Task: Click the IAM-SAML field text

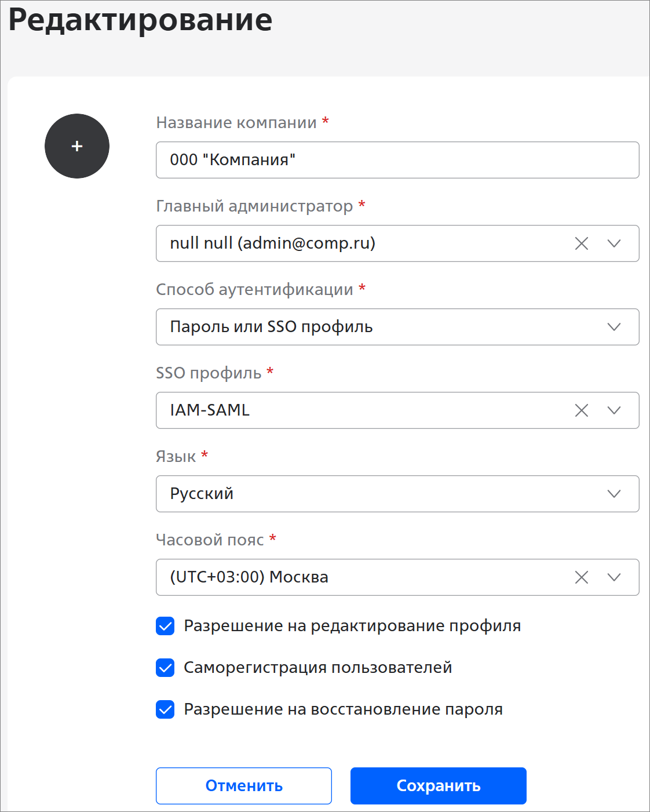Action: coord(210,410)
